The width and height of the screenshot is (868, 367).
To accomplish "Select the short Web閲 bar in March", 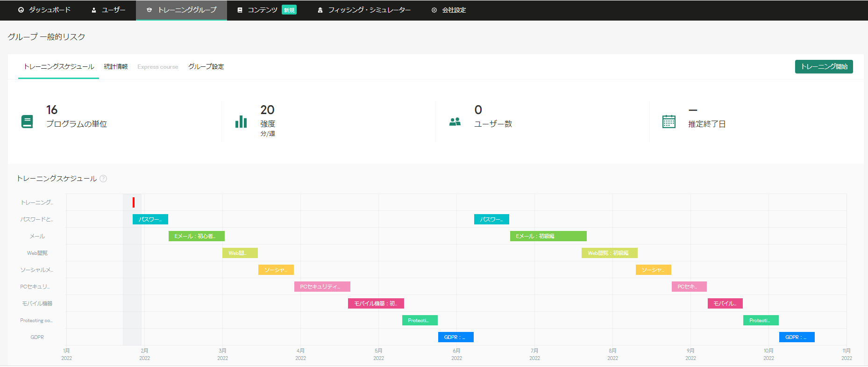I will (x=240, y=253).
